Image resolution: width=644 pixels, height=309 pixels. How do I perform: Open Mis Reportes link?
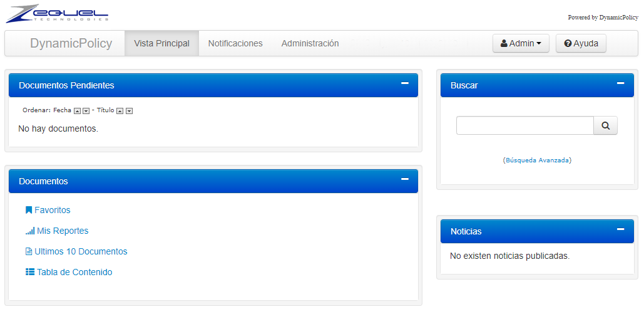pos(62,231)
